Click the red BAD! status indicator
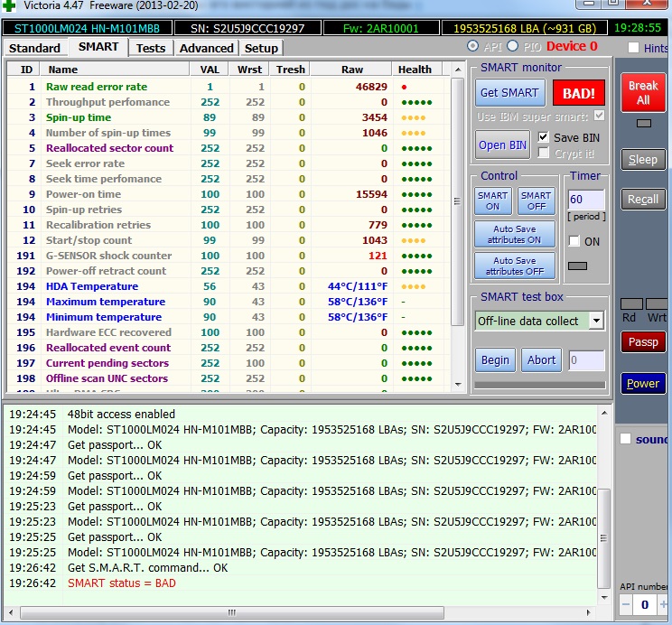Viewport: 672px width, 625px height. (579, 93)
